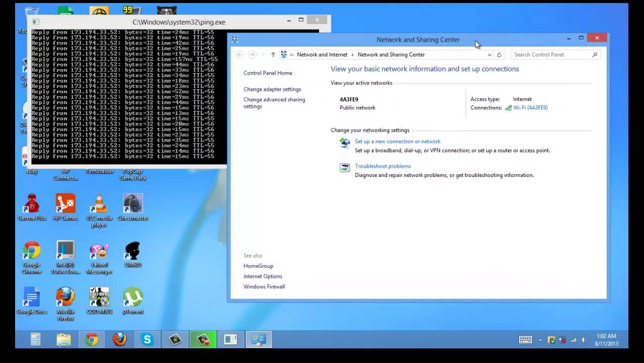Click the PopCap Game Pack label
This screenshot has height=363, width=644.
(133, 174)
